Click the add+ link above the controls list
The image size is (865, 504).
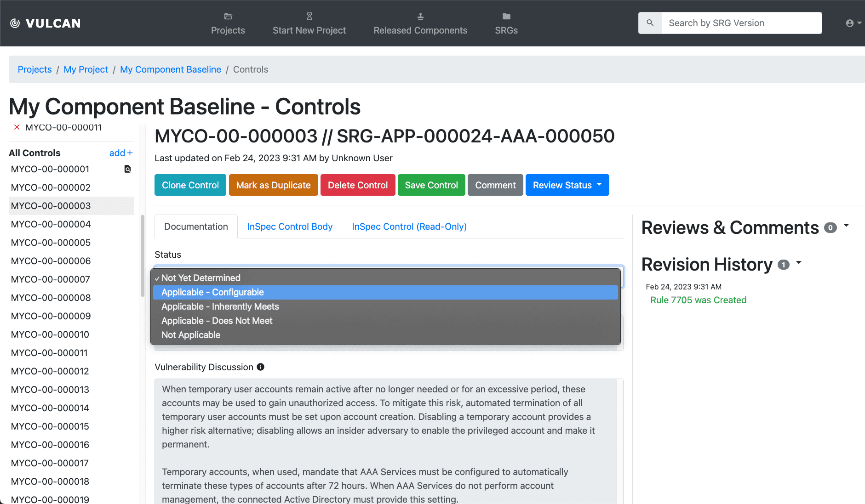click(x=120, y=153)
